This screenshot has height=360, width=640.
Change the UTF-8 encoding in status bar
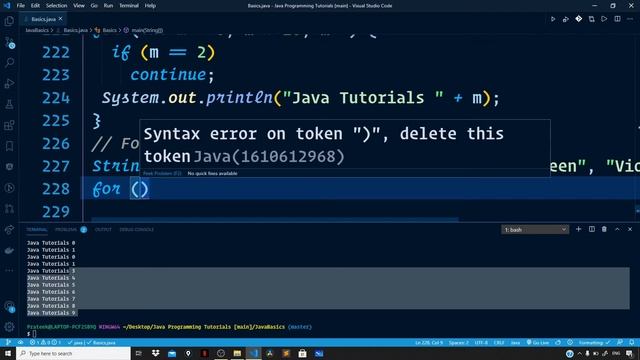click(x=481, y=342)
